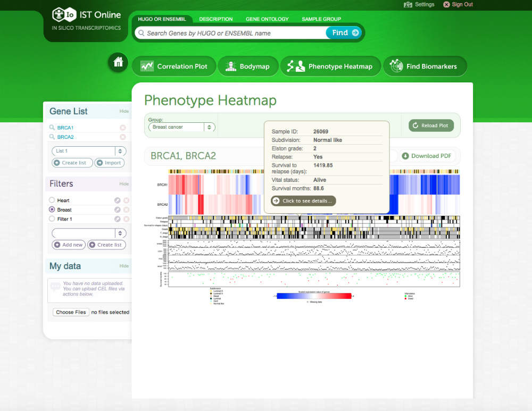This screenshot has height=411, width=532.
Task: Remove BRCA2 from the gene list
Action: [123, 137]
